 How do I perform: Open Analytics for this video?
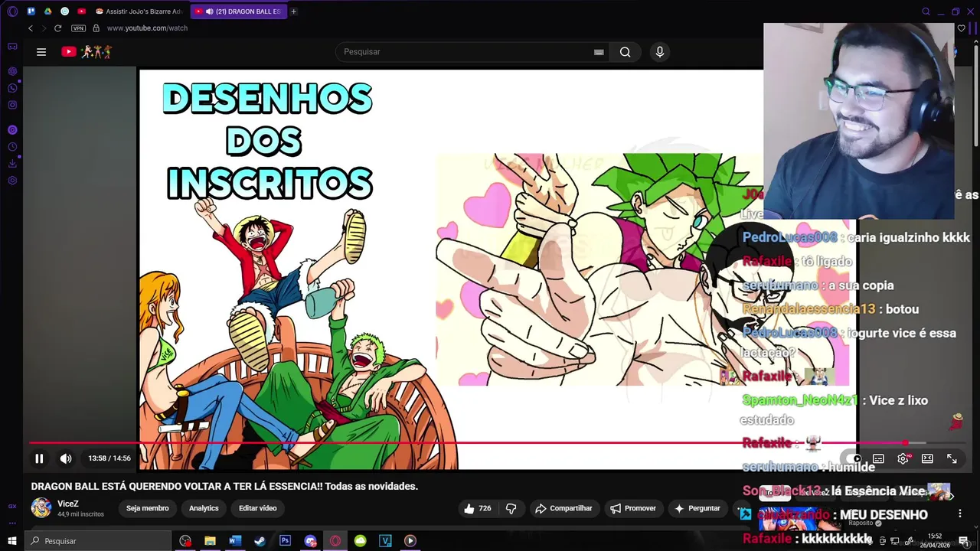(204, 508)
